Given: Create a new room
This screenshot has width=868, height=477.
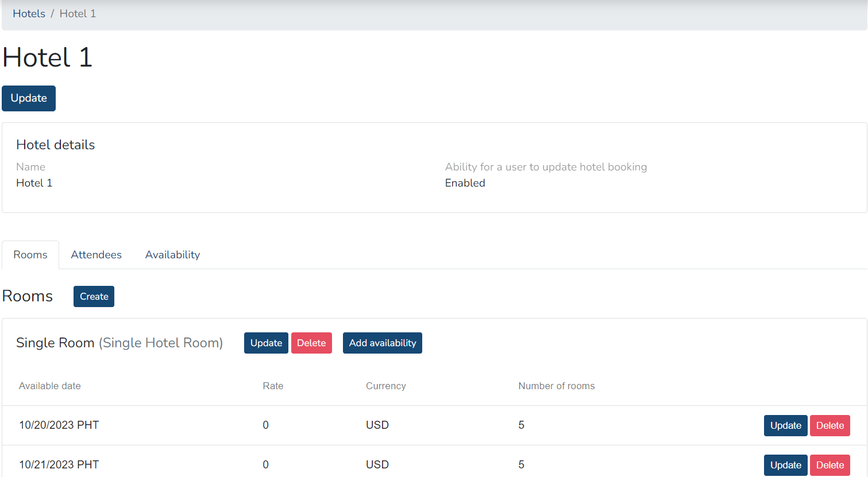Looking at the screenshot, I should point(94,297).
